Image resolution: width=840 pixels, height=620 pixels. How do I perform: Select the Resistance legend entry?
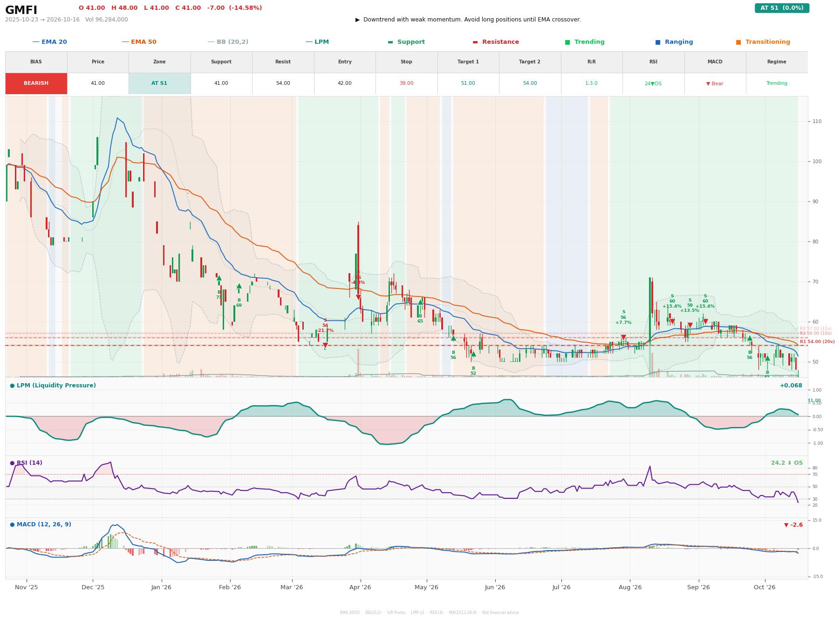[x=496, y=42]
